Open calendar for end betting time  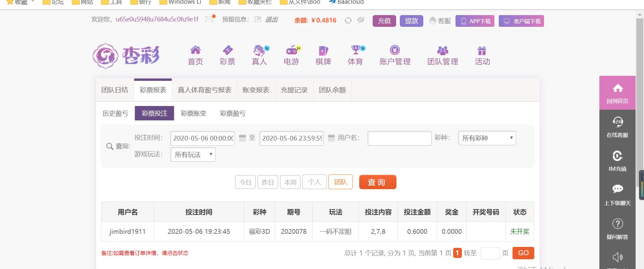click(x=331, y=138)
